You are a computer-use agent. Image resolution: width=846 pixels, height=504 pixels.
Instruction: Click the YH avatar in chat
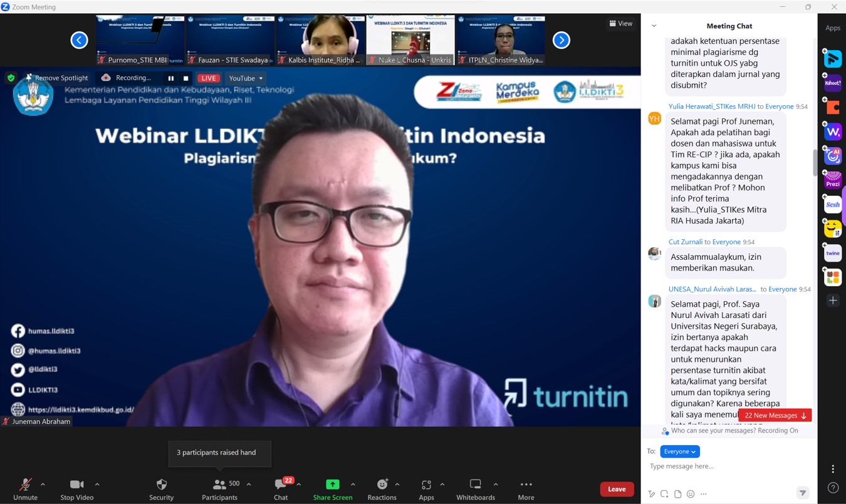click(x=654, y=118)
